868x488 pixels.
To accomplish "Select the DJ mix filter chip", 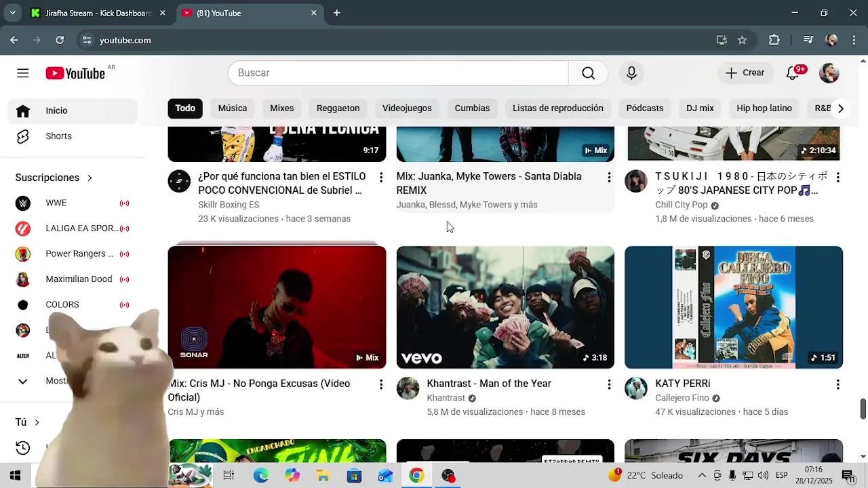I will (700, 108).
